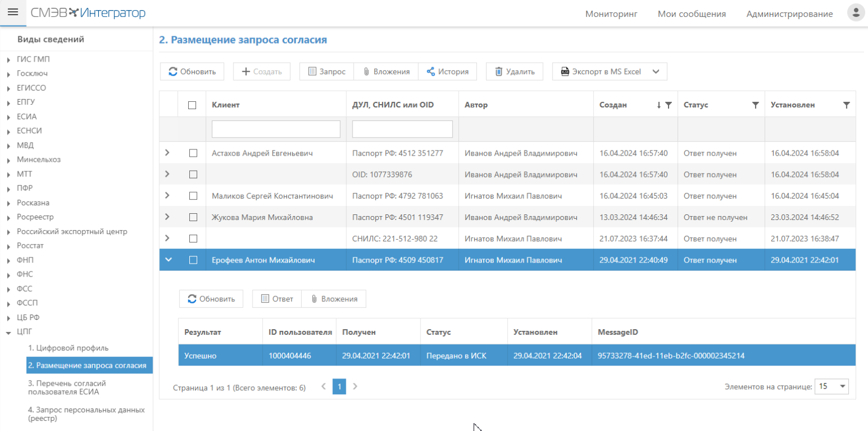Viewport: 868px width, 431px height.
Task: Open the filter icon on Статус column
Action: (755, 105)
